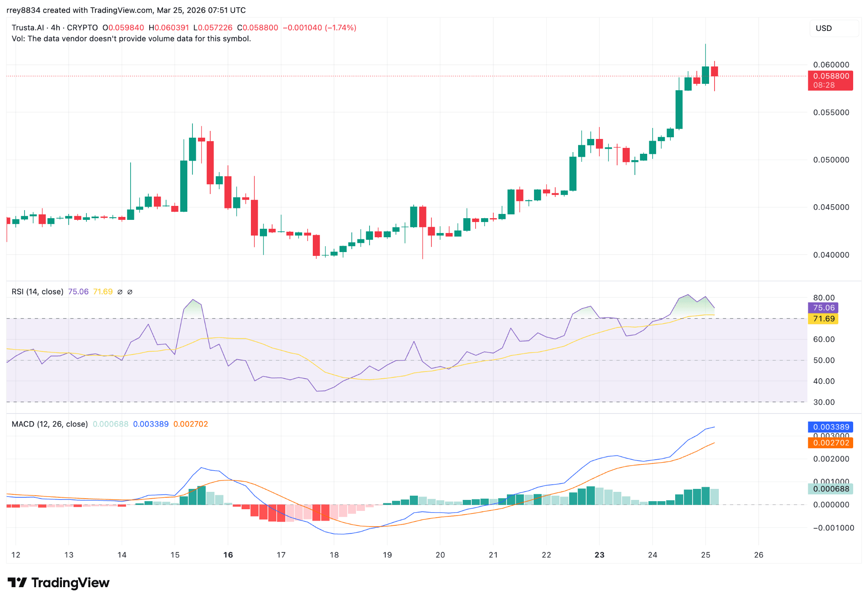Click MACD histogram value 0.000688 in legend

point(111,424)
